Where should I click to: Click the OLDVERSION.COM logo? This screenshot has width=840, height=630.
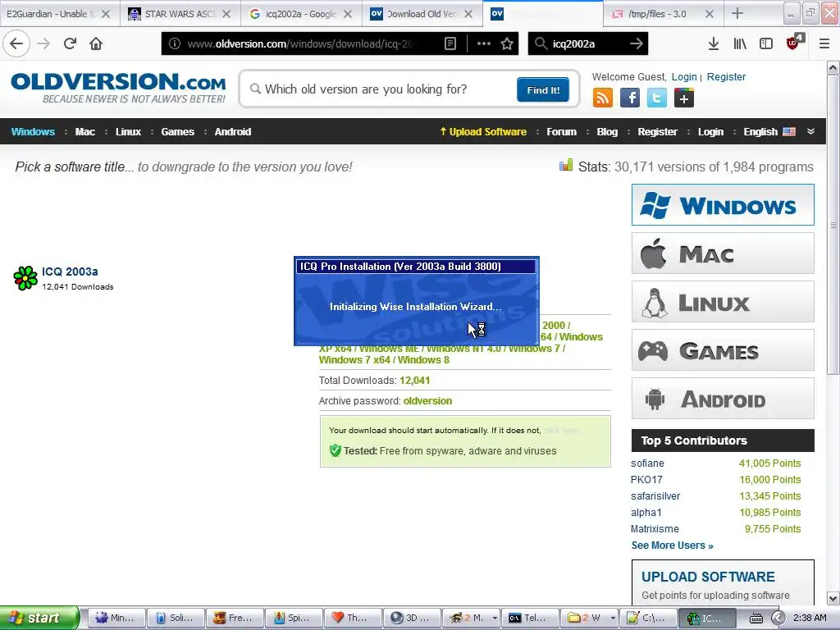(x=118, y=88)
